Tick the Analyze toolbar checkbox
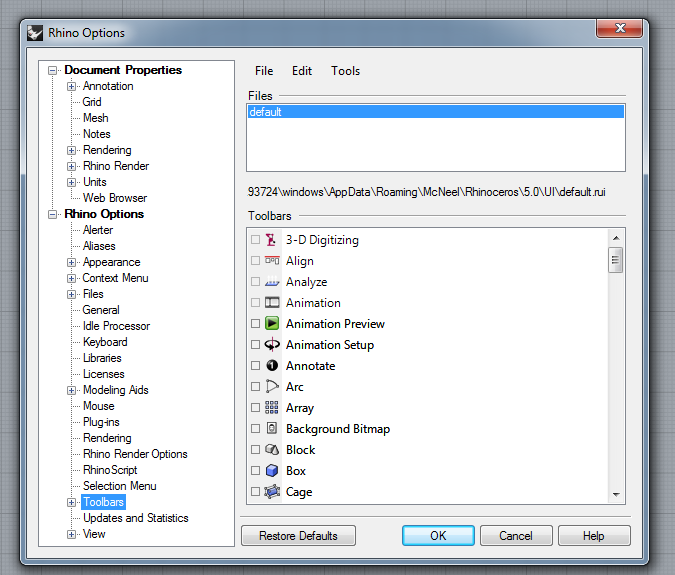The image size is (675, 575). click(255, 281)
